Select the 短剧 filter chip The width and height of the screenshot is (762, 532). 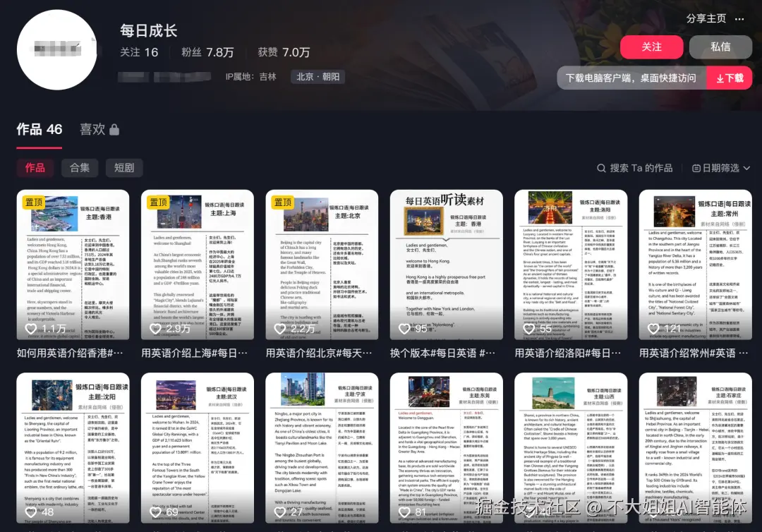[123, 168]
